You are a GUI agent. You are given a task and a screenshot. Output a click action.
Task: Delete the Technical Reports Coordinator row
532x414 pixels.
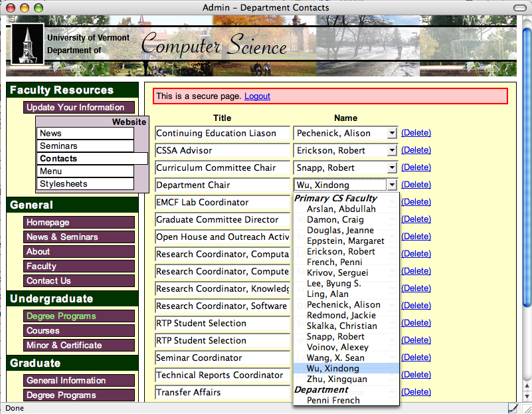[x=416, y=375]
